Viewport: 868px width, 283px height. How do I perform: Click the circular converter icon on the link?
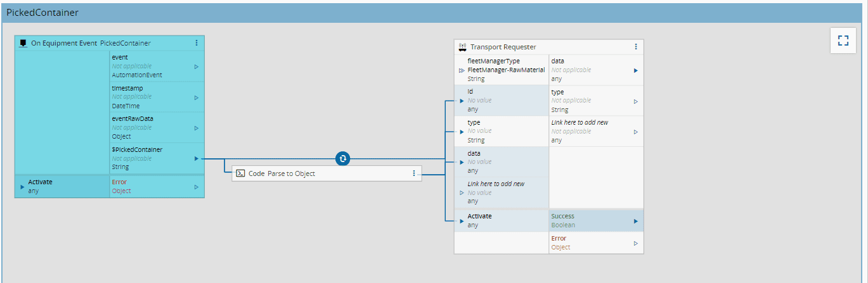(342, 158)
